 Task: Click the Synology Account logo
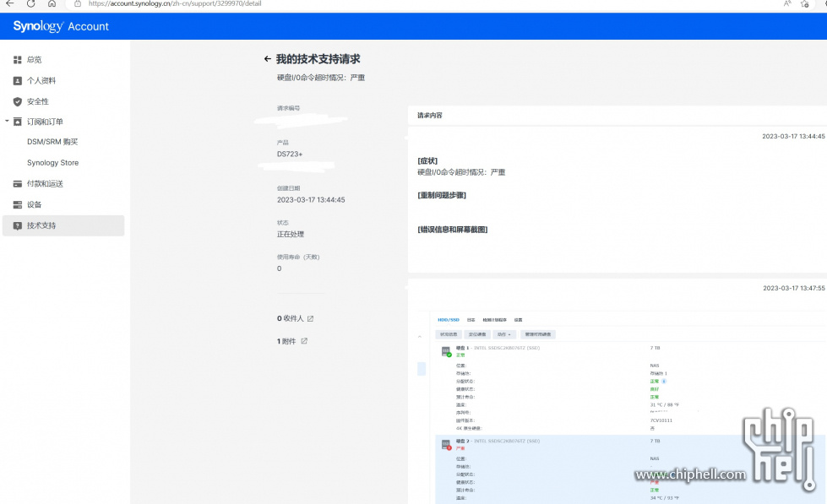coord(61,26)
